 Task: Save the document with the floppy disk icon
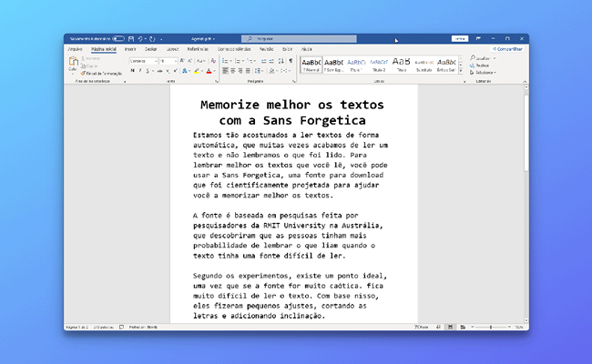[x=131, y=39]
